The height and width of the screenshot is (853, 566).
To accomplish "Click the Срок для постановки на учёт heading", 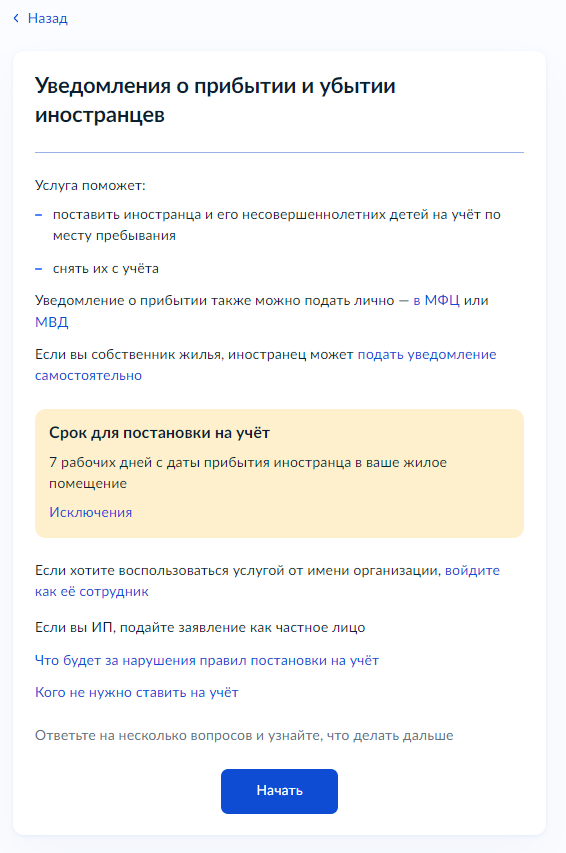I will tap(159, 432).
